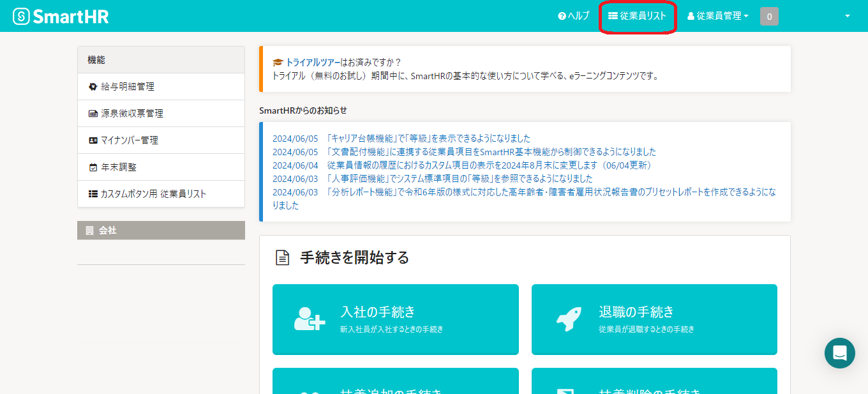Click the building icon beside 会社
Screen dimensions: 868x394
89,231
